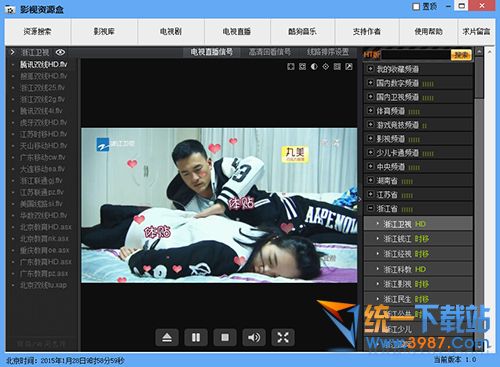Click the second small aspect icon above video
The height and width of the screenshot is (367, 500).
302,67
